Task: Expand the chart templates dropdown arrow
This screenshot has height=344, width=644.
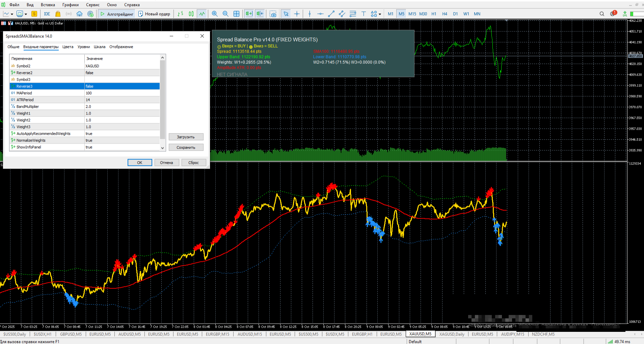Action: 26,14
